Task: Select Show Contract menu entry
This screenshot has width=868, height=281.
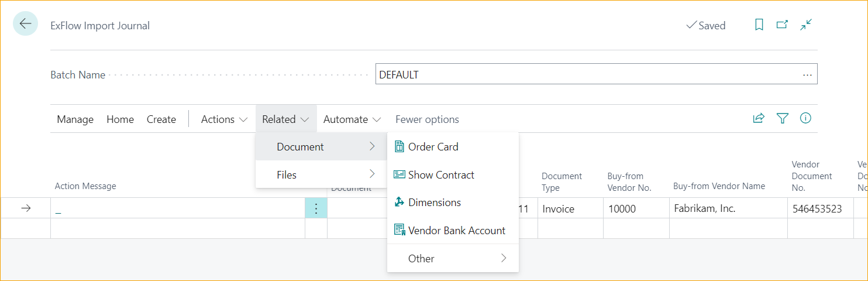Action: (x=441, y=175)
